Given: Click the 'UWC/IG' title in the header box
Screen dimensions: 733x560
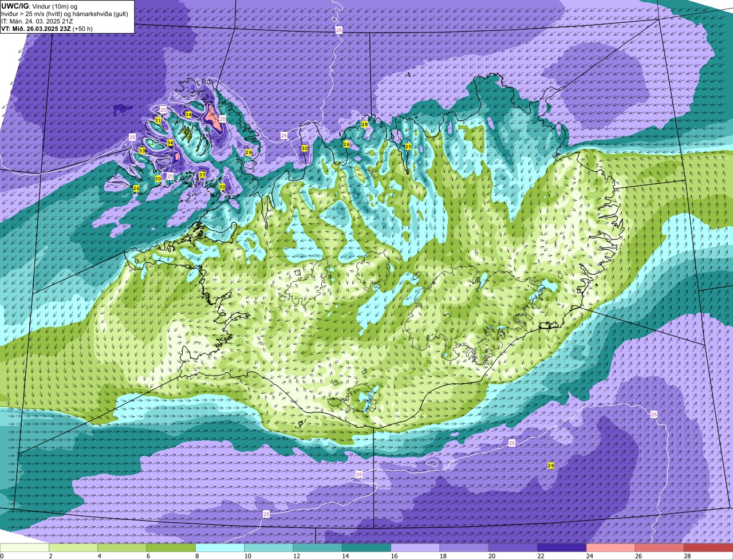Looking at the screenshot, I should (14, 6).
